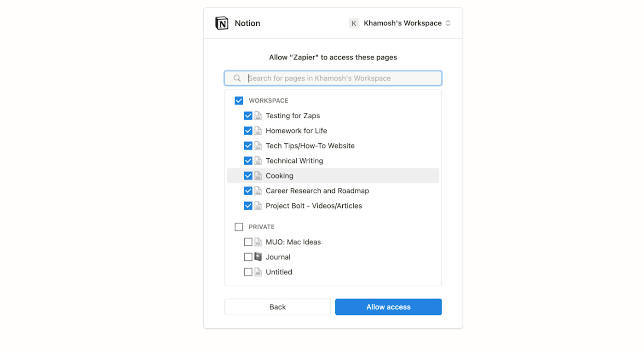The image size is (644, 352).
Task: Click the PRIVATE section label
Action: click(262, 227)
